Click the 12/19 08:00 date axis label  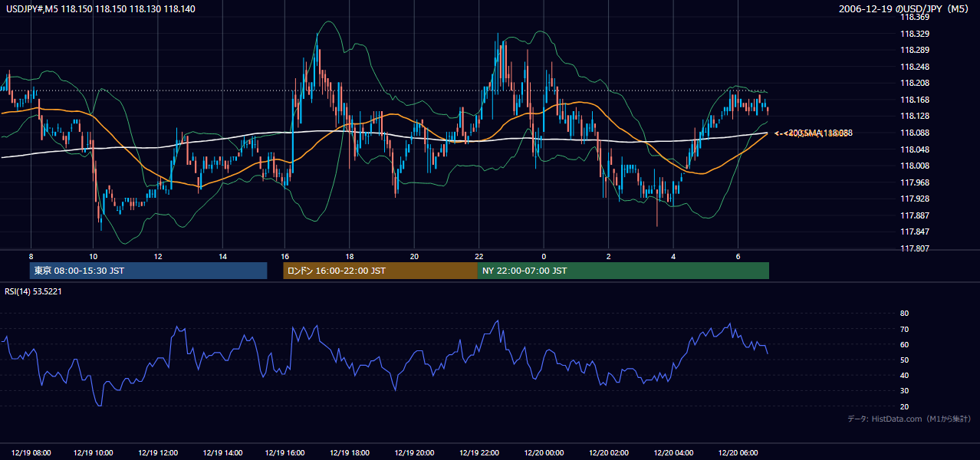[31, 453]
